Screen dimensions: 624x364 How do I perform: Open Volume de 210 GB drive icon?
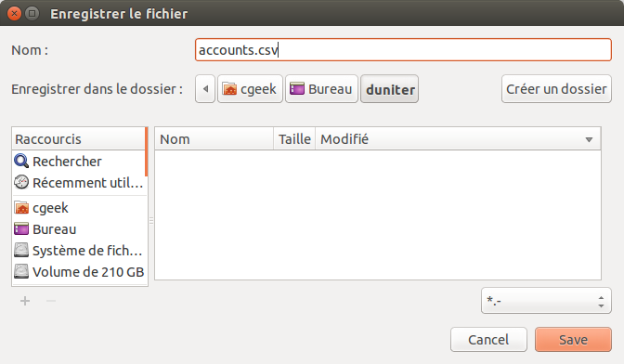[21, 272]
